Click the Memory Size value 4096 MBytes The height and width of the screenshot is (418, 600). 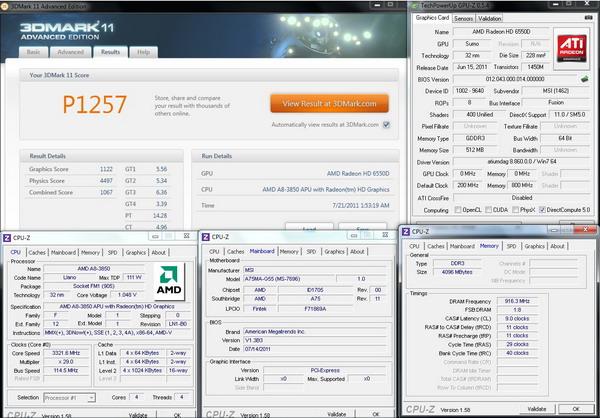pos(457,272)
